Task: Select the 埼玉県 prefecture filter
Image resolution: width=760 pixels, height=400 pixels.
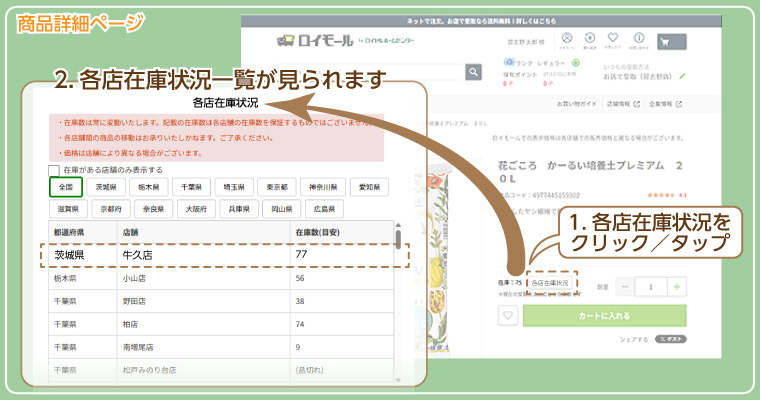Action: (234, 187)
